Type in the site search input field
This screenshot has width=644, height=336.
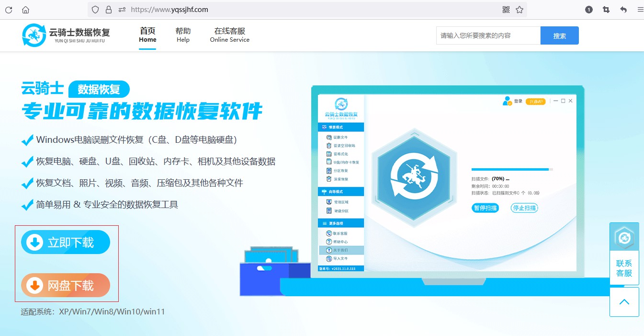pos(487,35)
